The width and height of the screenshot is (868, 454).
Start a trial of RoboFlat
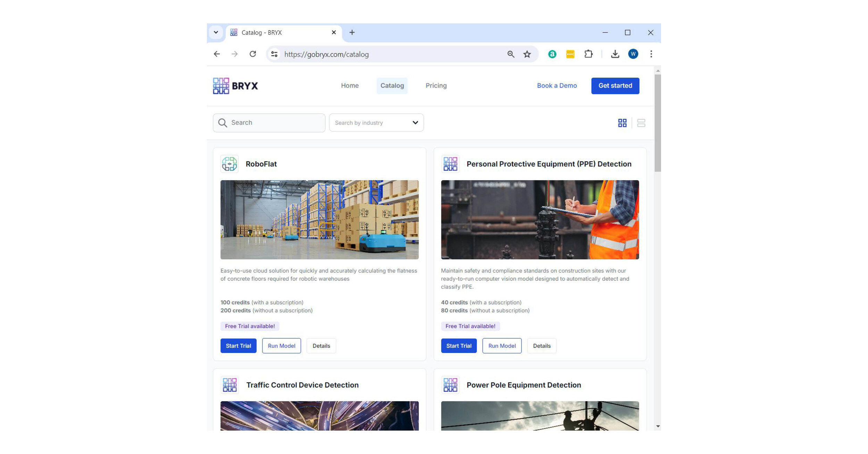(x=238, y=345)
